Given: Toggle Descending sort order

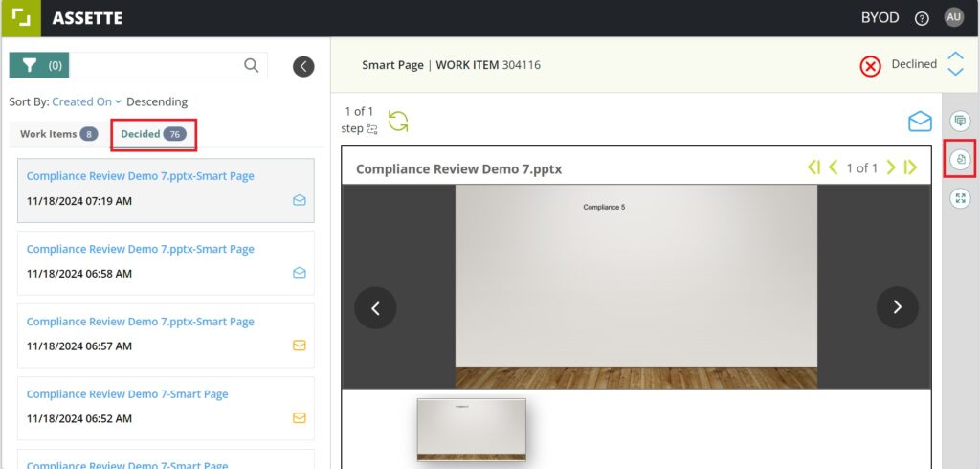Looking at the screenshot, I should point(157,101).
